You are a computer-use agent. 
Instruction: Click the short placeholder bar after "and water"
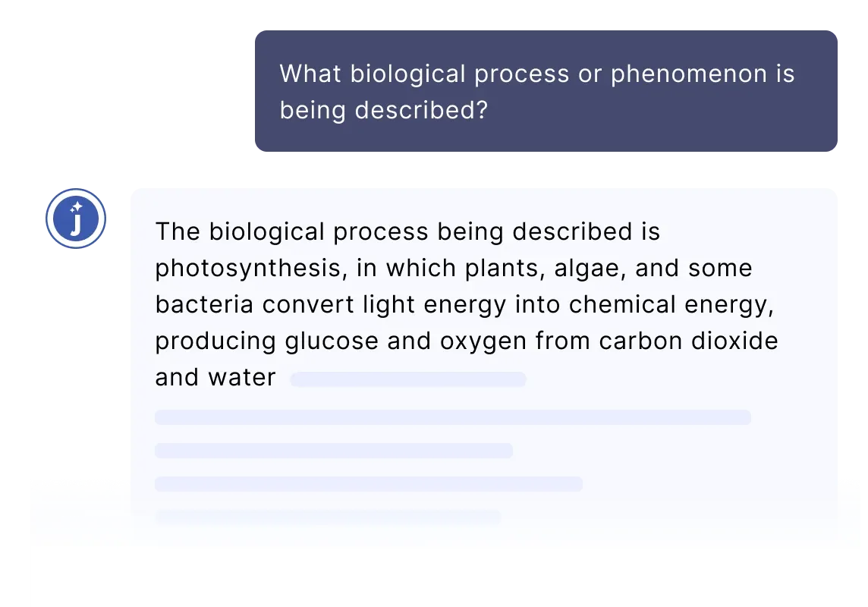coord(408,379)
